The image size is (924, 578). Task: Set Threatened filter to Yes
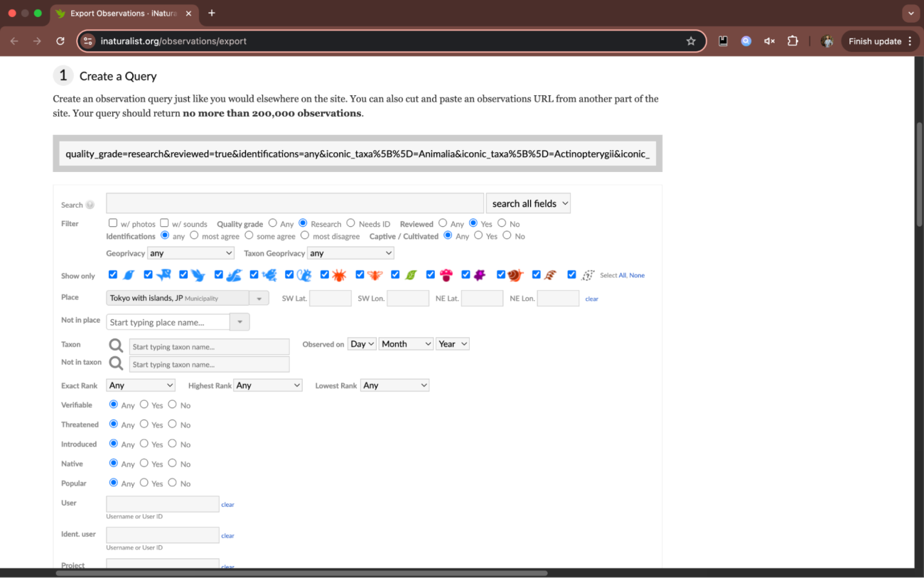click(144, 424)
